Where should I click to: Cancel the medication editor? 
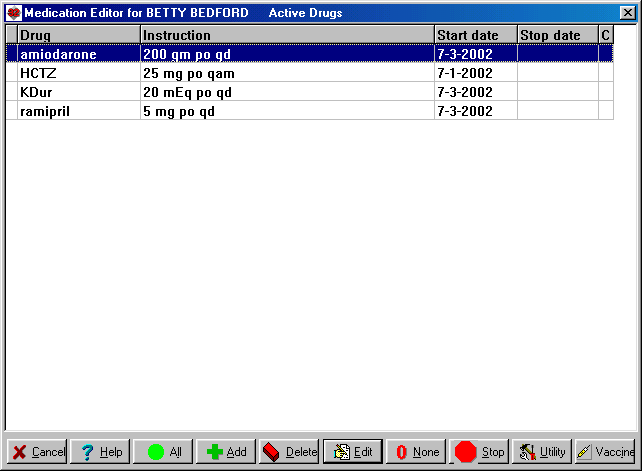click(x=36, y=452)
